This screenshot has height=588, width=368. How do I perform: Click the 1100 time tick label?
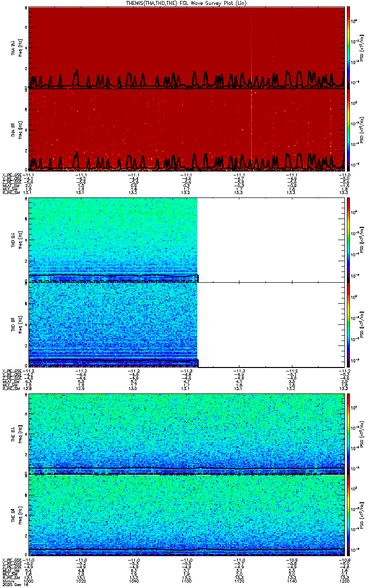(186, 581)
